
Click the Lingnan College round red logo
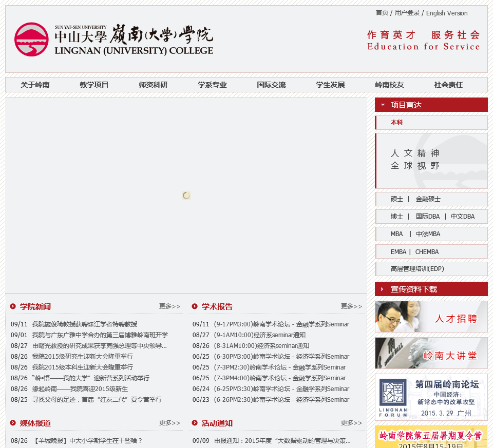click(x=31, y=40)
